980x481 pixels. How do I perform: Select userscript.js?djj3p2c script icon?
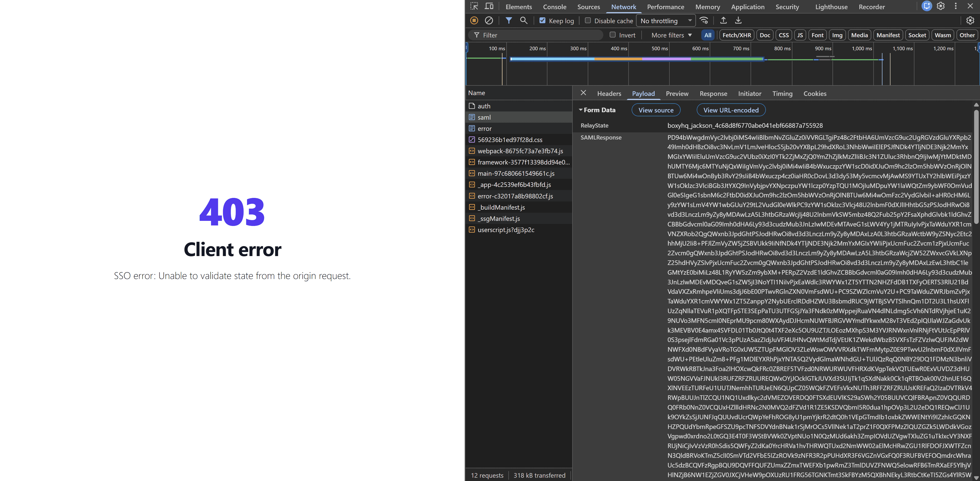pos(472,230)
